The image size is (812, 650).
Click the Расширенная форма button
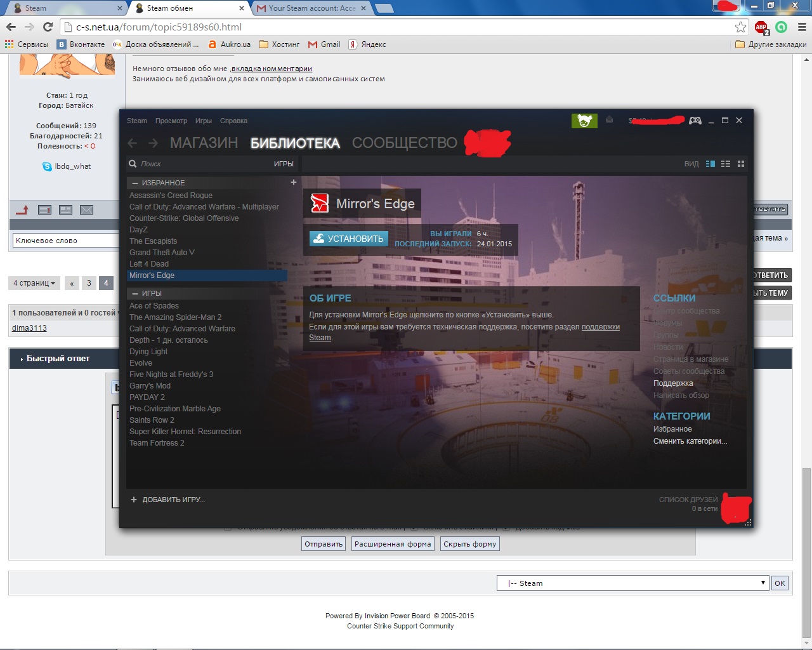point(393,544)
